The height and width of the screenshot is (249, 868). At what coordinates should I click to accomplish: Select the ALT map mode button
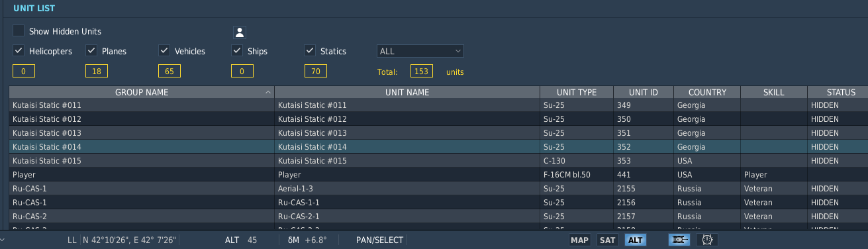[x=636, y=240]
